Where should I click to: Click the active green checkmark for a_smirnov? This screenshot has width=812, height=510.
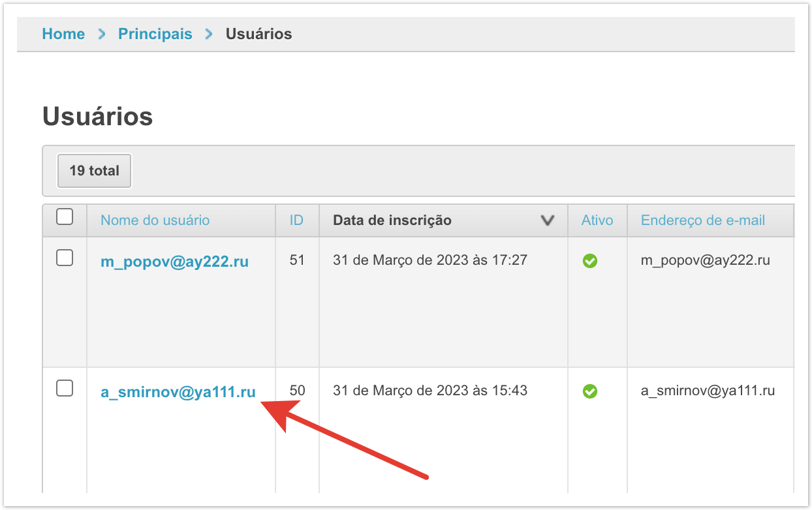(590, 391)
